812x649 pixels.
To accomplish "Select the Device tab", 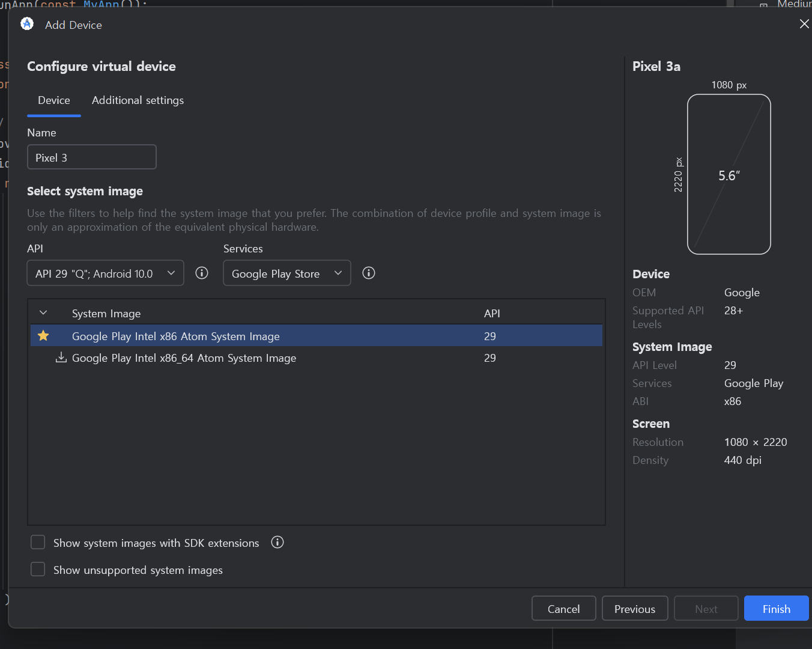I will [x=54, y=100].
